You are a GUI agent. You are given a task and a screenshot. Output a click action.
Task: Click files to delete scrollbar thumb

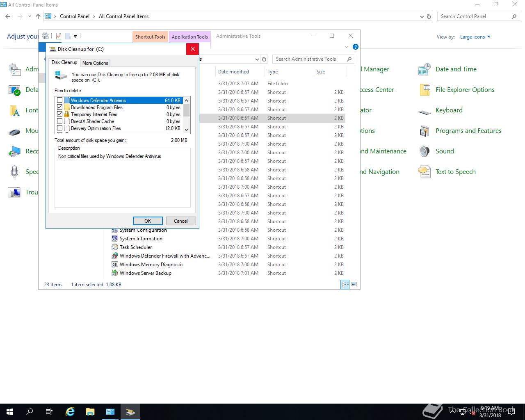tap(187, 110)
